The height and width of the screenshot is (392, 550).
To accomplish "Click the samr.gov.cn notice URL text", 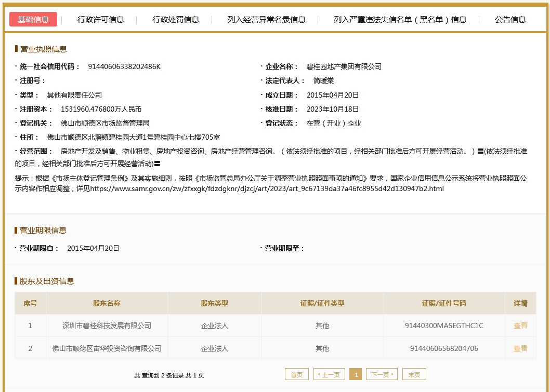I will (267, 188).
